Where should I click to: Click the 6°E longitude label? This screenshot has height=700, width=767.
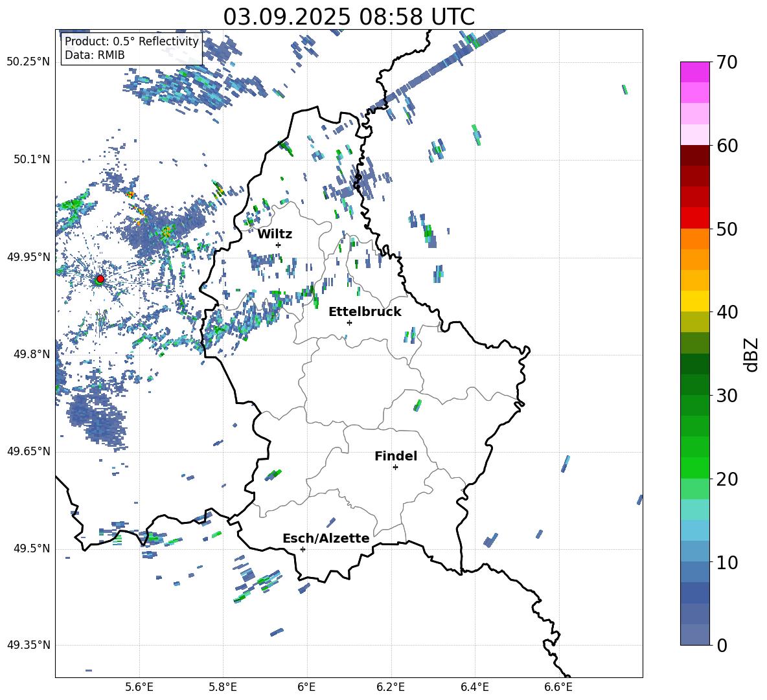click(306, 687)
